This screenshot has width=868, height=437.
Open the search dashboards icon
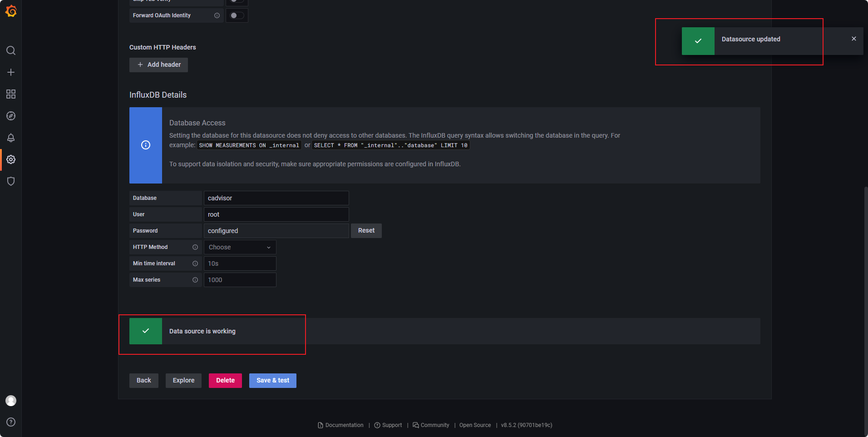point(11,50)
